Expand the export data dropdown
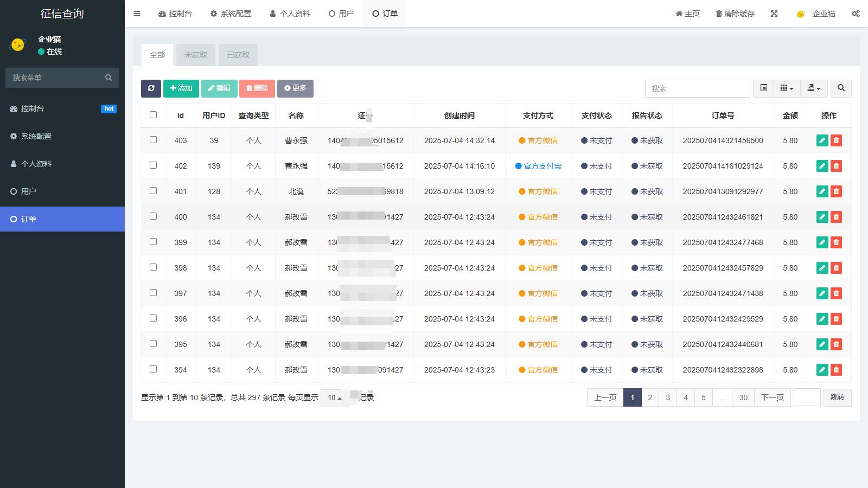The image size is (868, 488). click(x=814, y=88)
